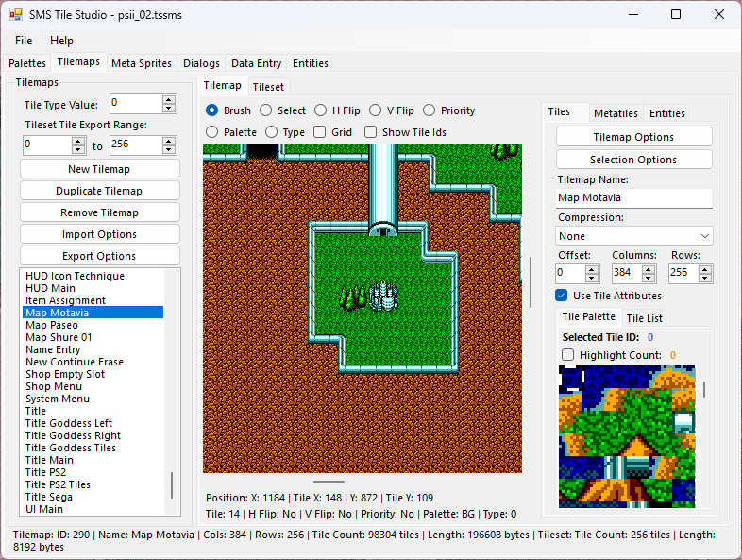Increase export range end value 256
The image size is (742, 560).
[x=168, y=141]
